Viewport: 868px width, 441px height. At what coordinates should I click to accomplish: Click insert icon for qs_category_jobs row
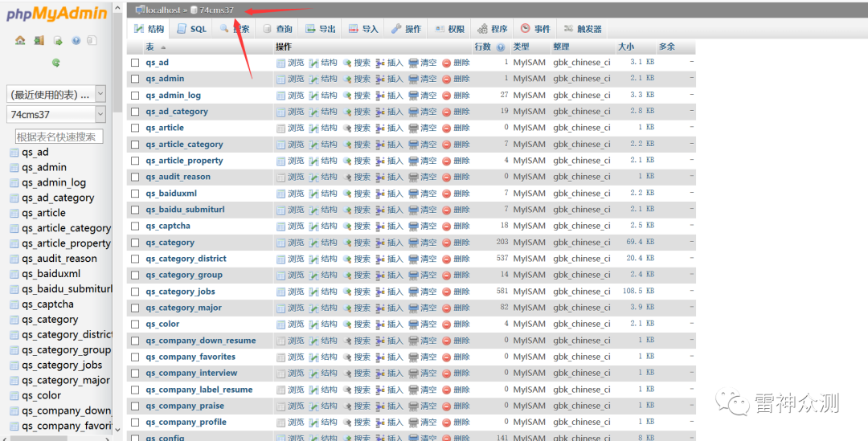[380, 292]
